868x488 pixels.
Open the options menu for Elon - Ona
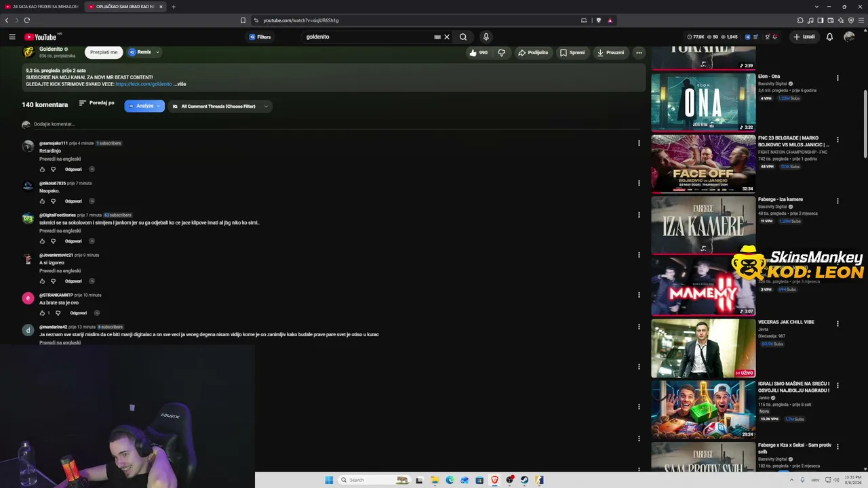(x=837, y=78)
